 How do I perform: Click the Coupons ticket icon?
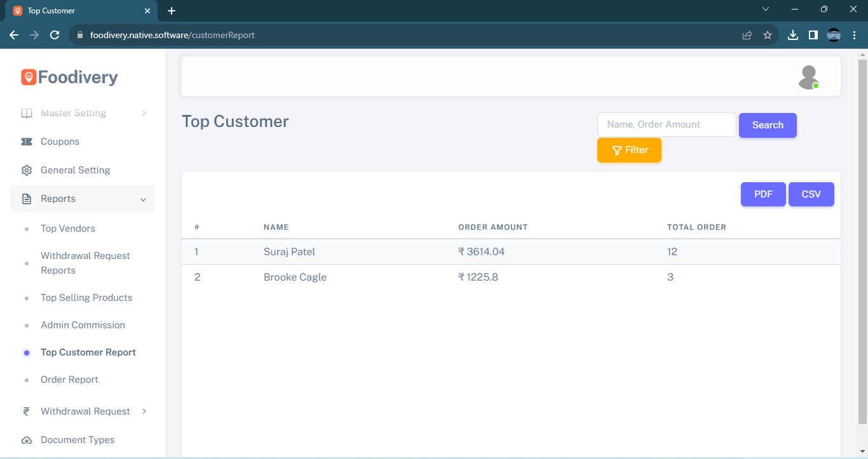(27, 142)
